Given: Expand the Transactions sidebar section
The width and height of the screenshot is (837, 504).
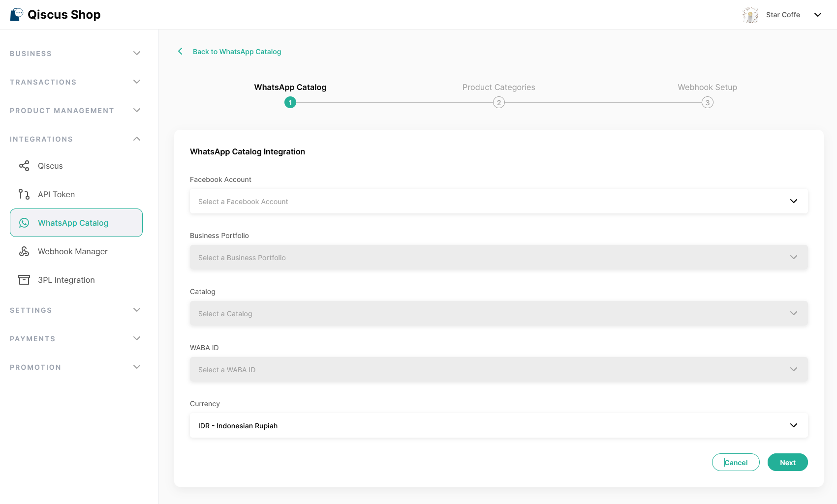Looking at the screenshot, I should (137, 82).
